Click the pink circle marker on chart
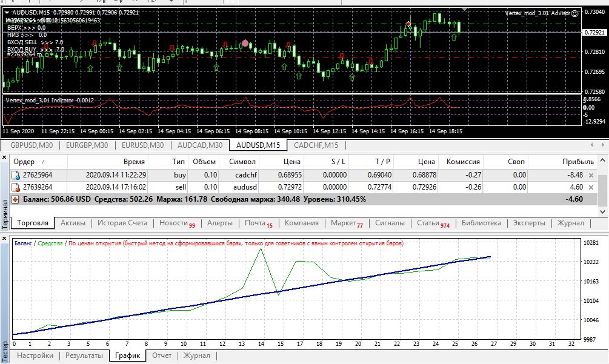The width and height of the screenshot is (609, 364). click(x=245, y=43)
